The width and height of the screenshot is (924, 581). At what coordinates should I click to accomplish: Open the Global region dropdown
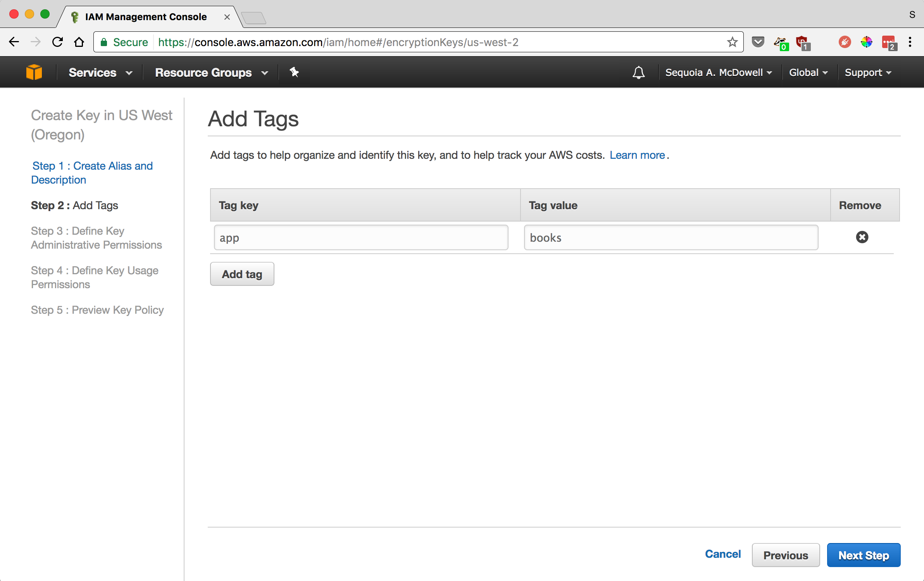[x=808, y=72]
